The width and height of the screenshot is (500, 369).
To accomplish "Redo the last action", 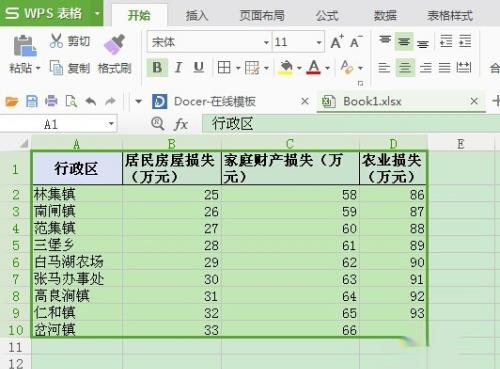I will (x=110, y=101).
